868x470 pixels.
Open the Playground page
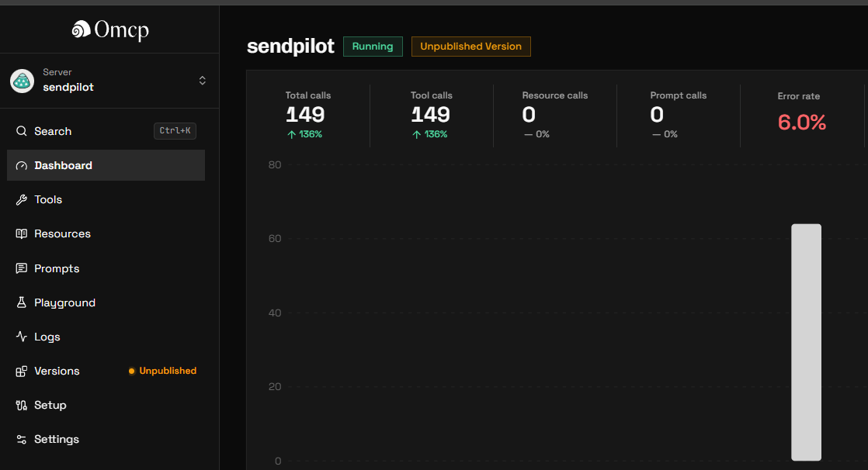pyautogui.click(x=106, y=302)
